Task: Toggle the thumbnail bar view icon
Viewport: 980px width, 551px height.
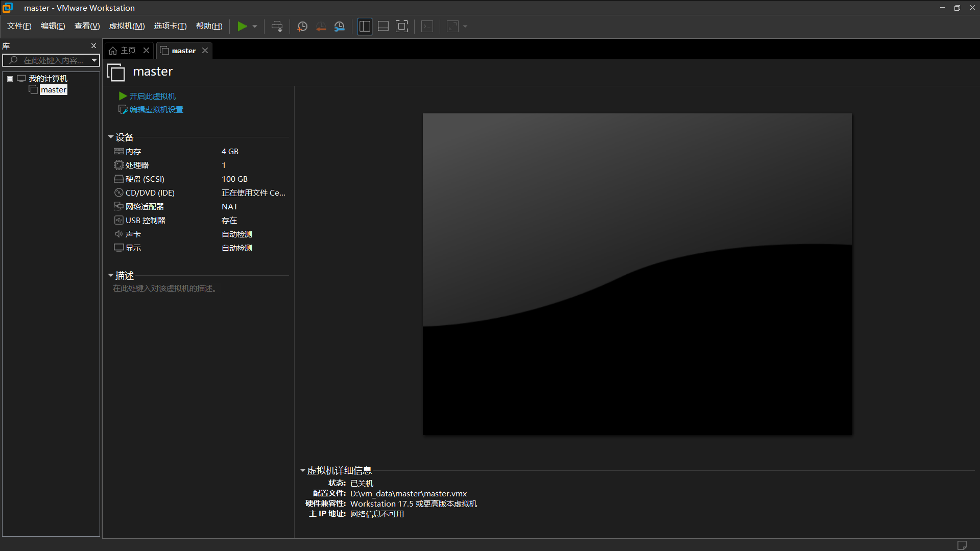Action: [x=383, y=27]
